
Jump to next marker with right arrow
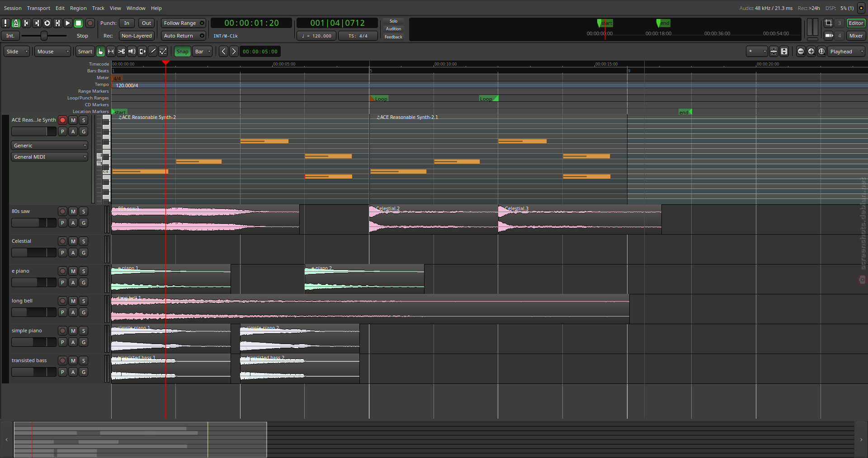tap(234, 52)
